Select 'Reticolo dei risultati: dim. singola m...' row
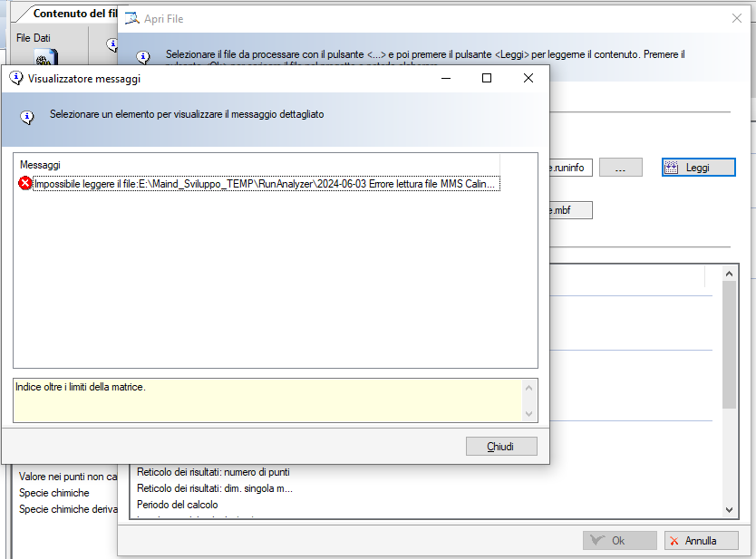 tap(215, 488)
